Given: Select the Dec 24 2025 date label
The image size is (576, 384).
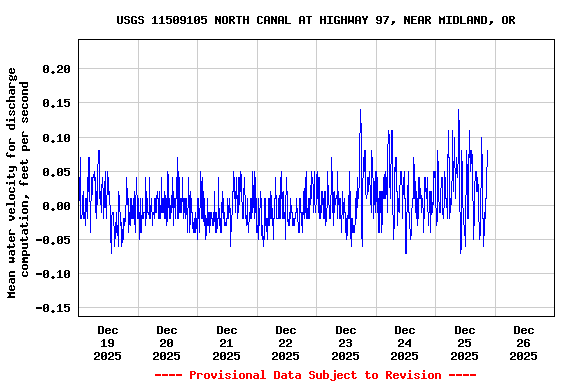Looking at the screenshot, I should point(404,343).
